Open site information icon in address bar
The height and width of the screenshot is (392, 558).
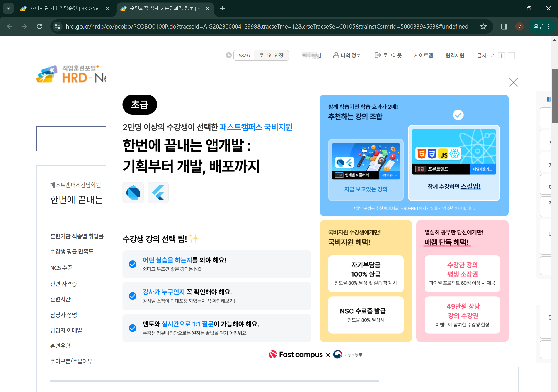click(x=58, y=26)
